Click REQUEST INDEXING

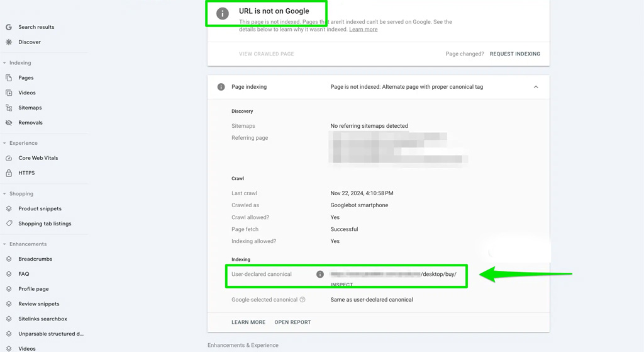(515, 54)
